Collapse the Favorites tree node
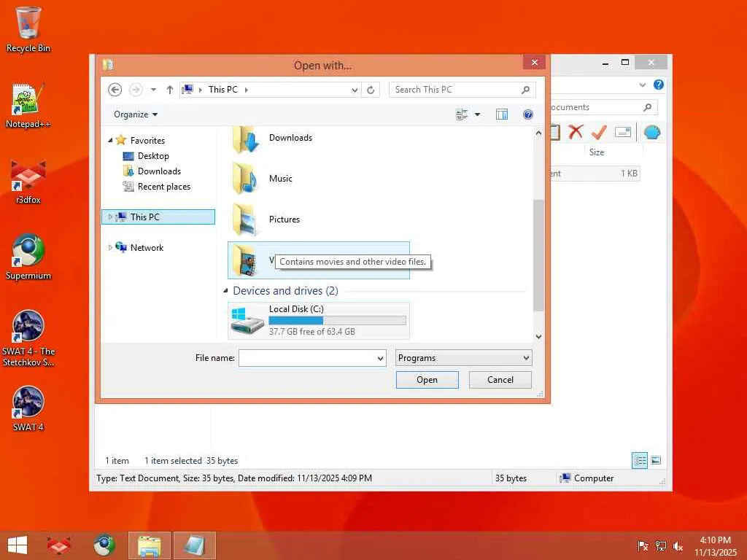 coord(110,141)
